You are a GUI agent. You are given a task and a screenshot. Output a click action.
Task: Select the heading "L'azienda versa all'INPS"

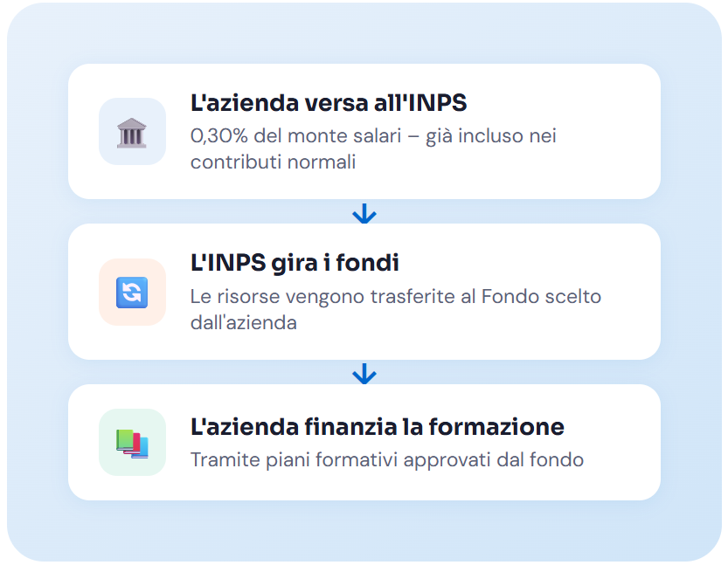(x=329, y=103)
